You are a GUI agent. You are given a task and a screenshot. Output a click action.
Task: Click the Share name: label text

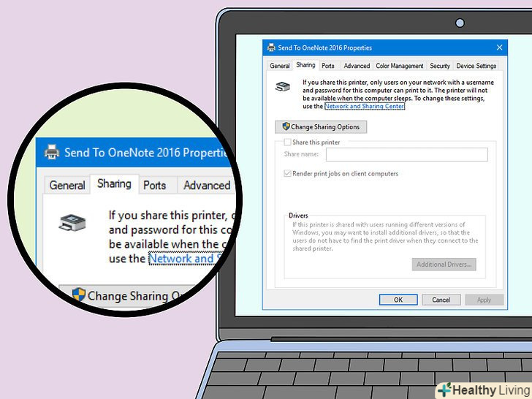pyautogui.click(x=301, y=154)
